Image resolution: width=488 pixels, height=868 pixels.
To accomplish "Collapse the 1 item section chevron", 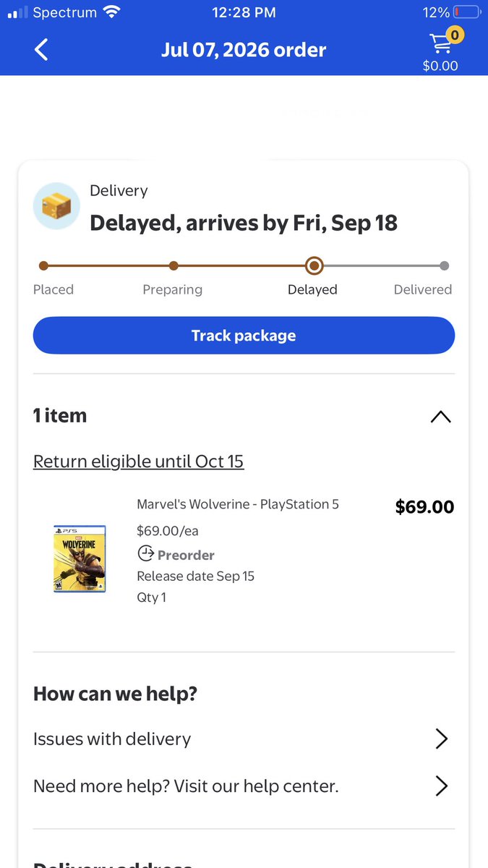I will click(x=440, y=416).
